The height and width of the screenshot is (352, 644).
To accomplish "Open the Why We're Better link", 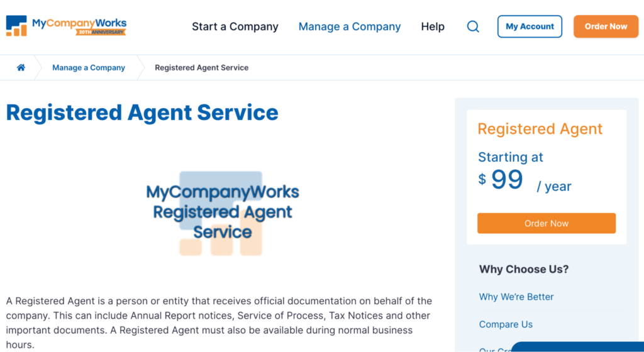I will tap(516, 297).
